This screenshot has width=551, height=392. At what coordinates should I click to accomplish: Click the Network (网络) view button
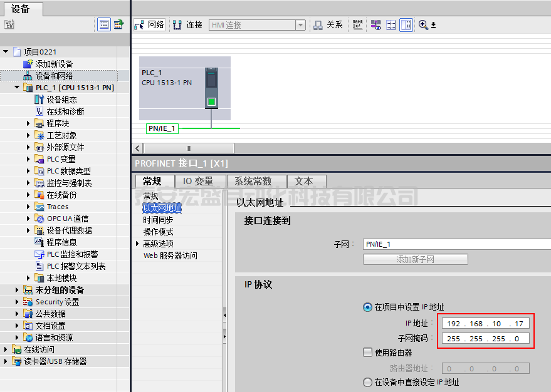tap(149, 25)
